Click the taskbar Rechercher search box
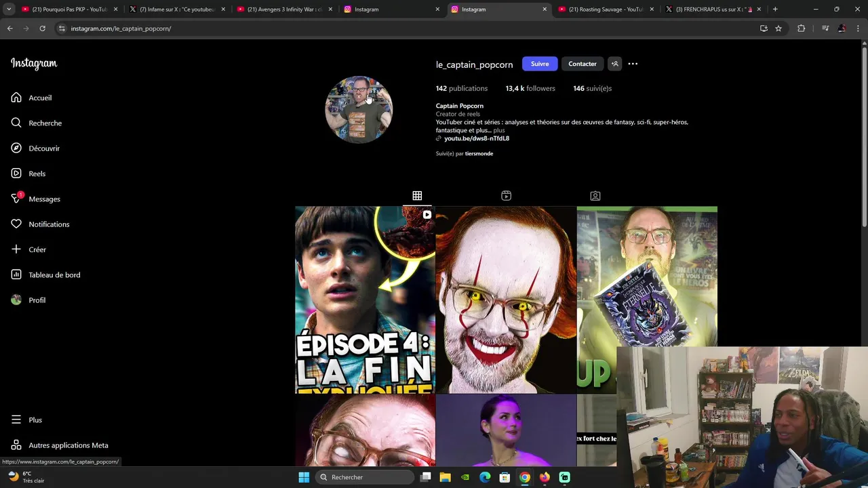This screenshot has height=488, width=868. point(365,477)
